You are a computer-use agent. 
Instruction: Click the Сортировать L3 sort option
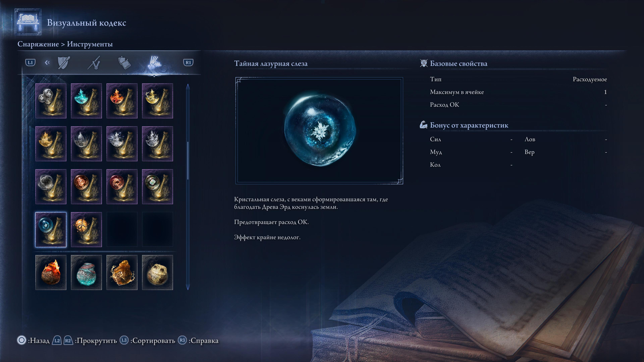(148, 341)
